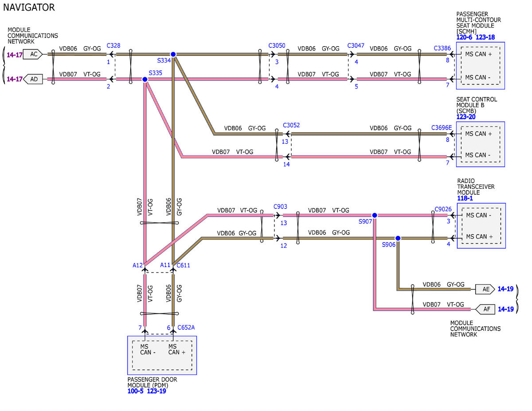Select the Passenger Multi-Contour Seat Module box

point(480,66)
